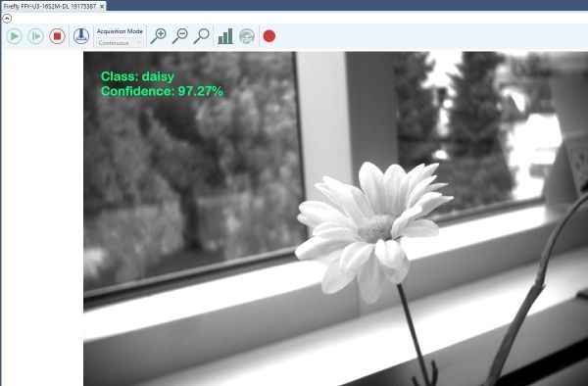Stop acquisition with the red square button
The image size is (588, 386).
(58, 36)
